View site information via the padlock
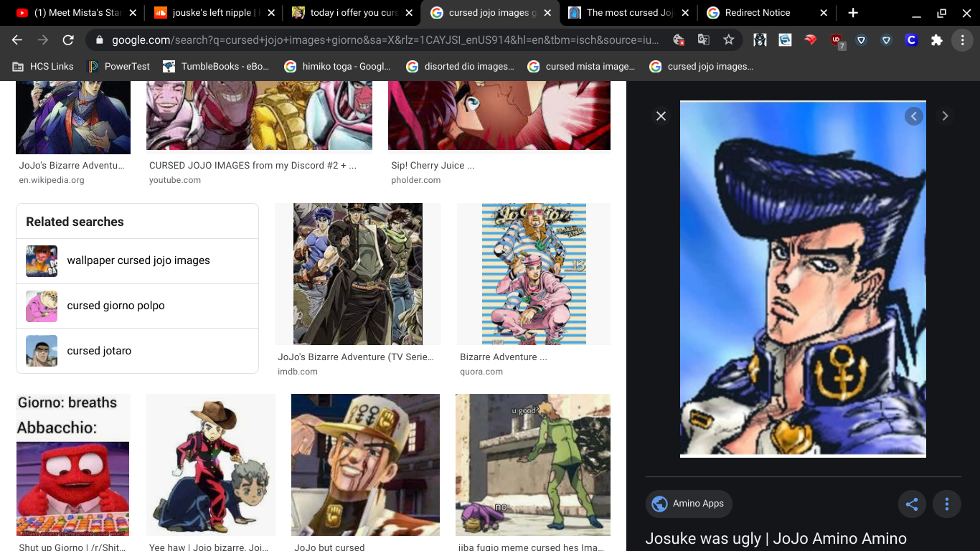Image resolution: width=980 pixels, height=551 pixels. click(x=99, y=40)
